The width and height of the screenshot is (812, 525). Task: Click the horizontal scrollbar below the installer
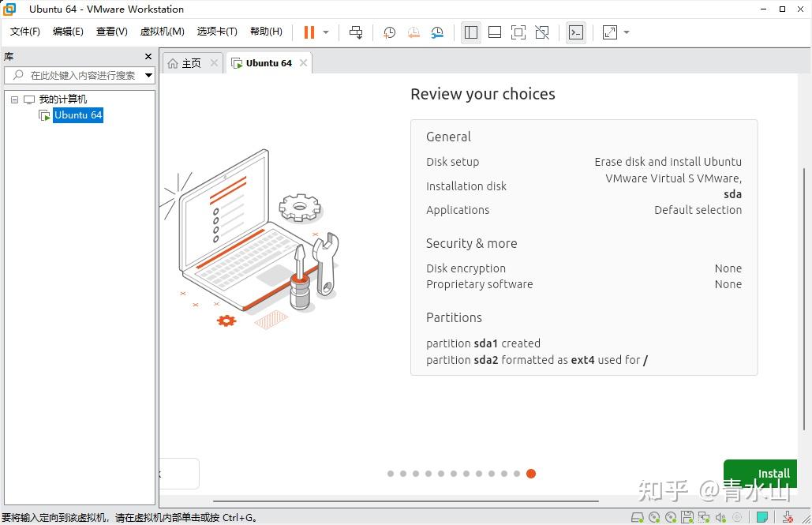[406, 501]
